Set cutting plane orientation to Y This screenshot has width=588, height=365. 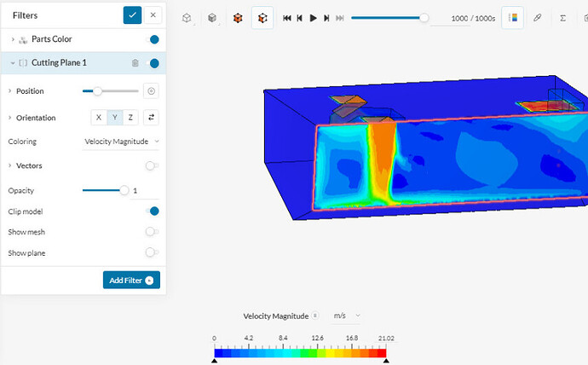[115, 118]
